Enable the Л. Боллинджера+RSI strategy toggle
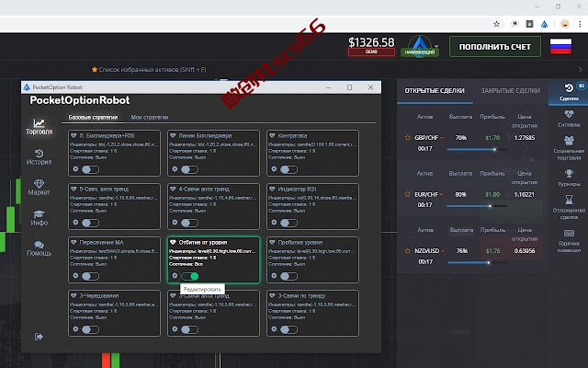This screenshot has width=588, height=368. (90, 169)
